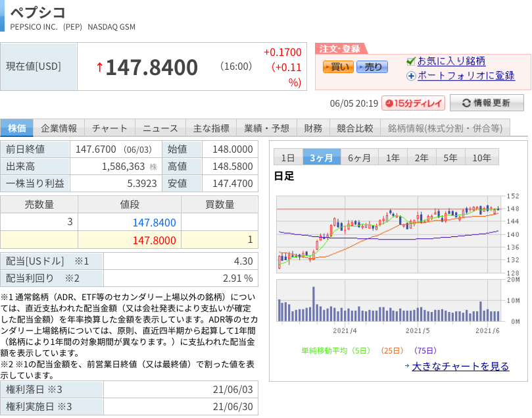Click the price change +0.1700

click(x=283, y=52)
